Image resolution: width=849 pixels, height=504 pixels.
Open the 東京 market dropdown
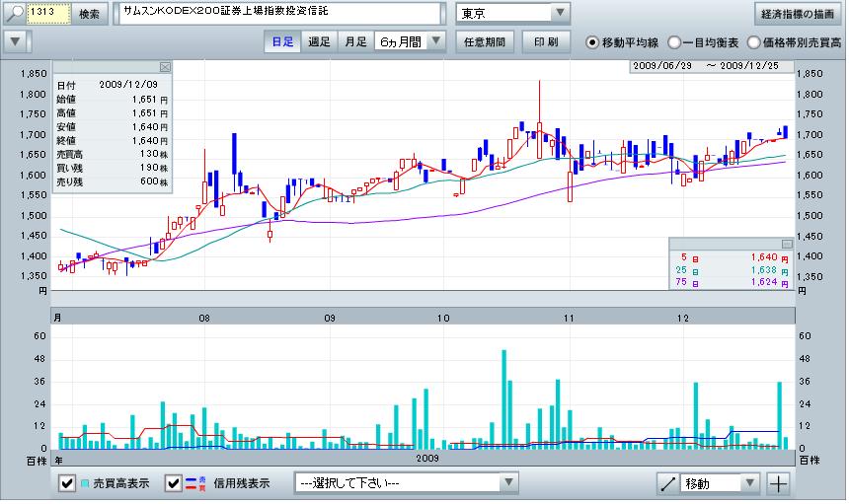tap(560, 14)
